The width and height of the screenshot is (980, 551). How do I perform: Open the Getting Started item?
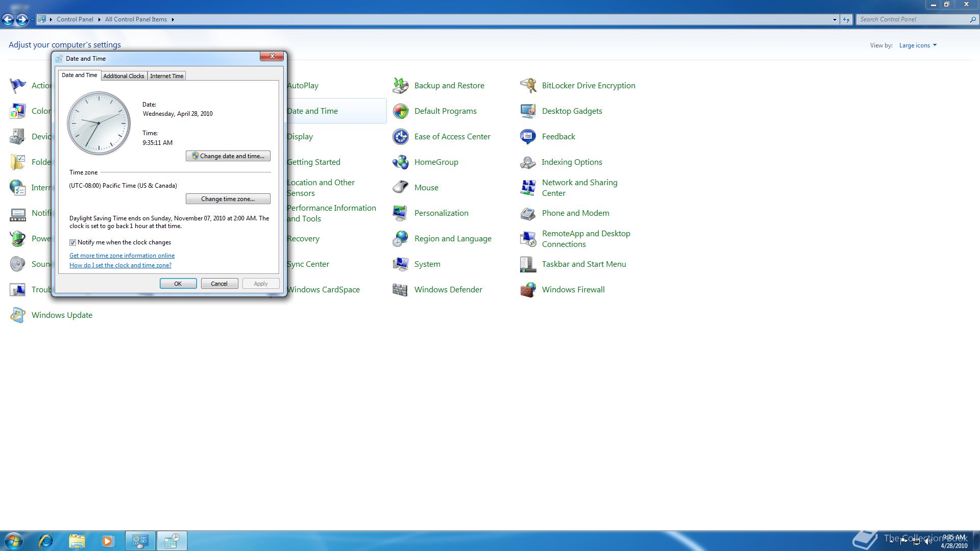[313, 162]
